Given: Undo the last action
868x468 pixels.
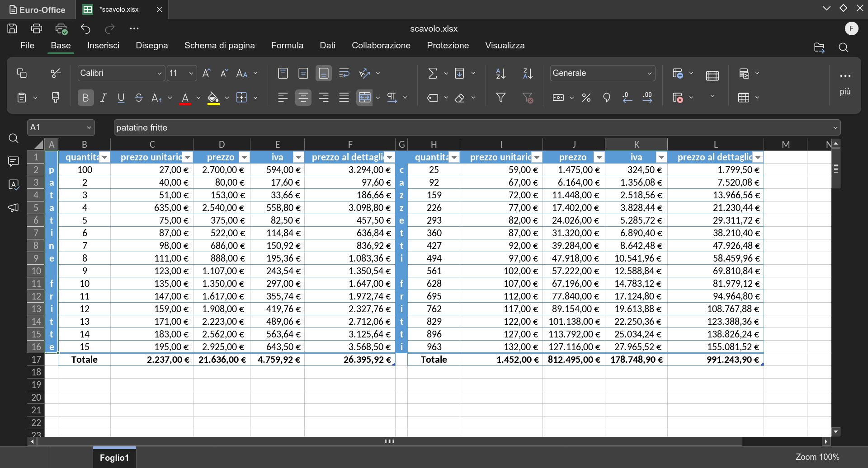Looking at the screenshot, I should 85,28.
